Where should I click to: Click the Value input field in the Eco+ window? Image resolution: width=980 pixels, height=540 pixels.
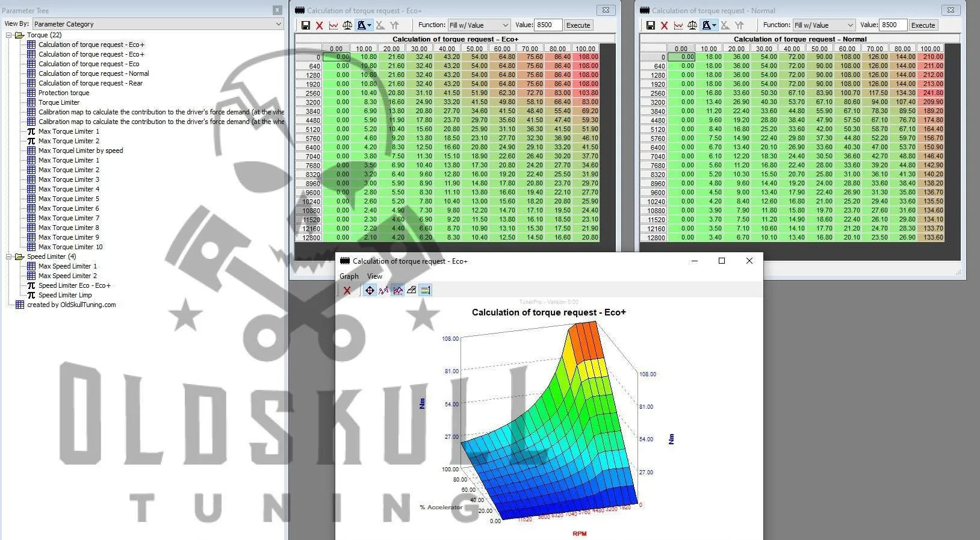point(547,25)
